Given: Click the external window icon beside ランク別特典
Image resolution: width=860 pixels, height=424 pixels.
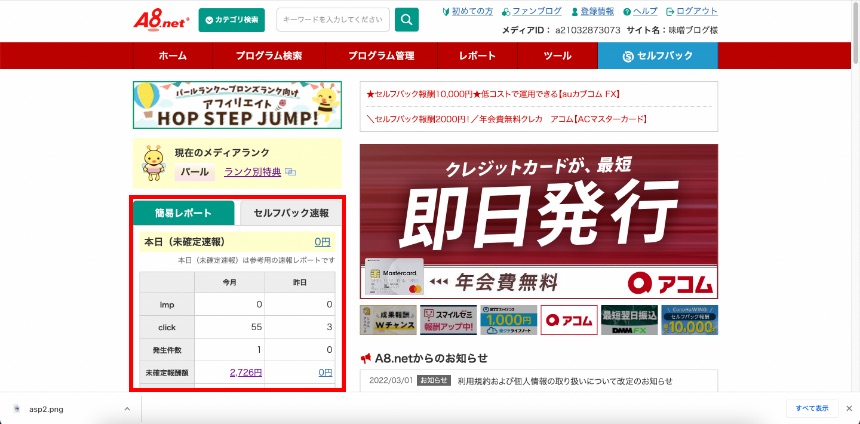Looking at the screenshot, I should [x=290, y=172].
